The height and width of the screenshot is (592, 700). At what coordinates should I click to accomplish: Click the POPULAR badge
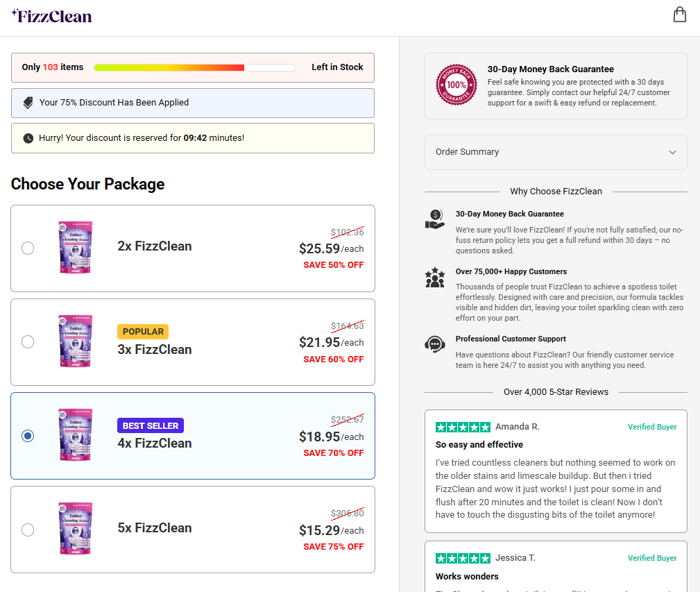click(143, 331)
